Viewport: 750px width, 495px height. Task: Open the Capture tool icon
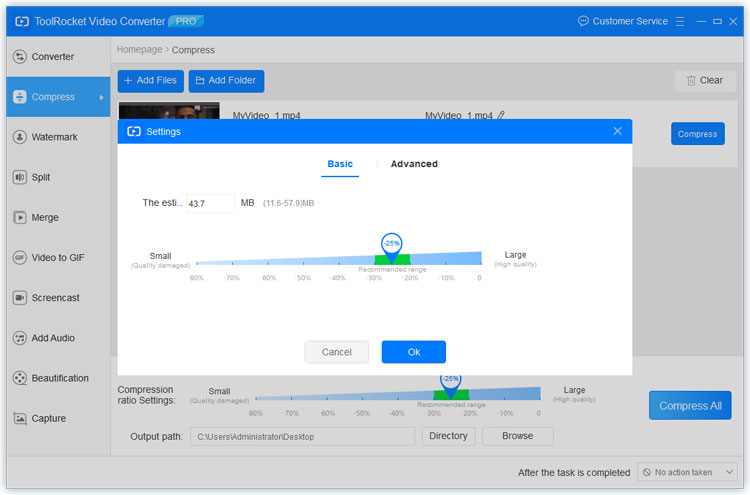point(20,418)
